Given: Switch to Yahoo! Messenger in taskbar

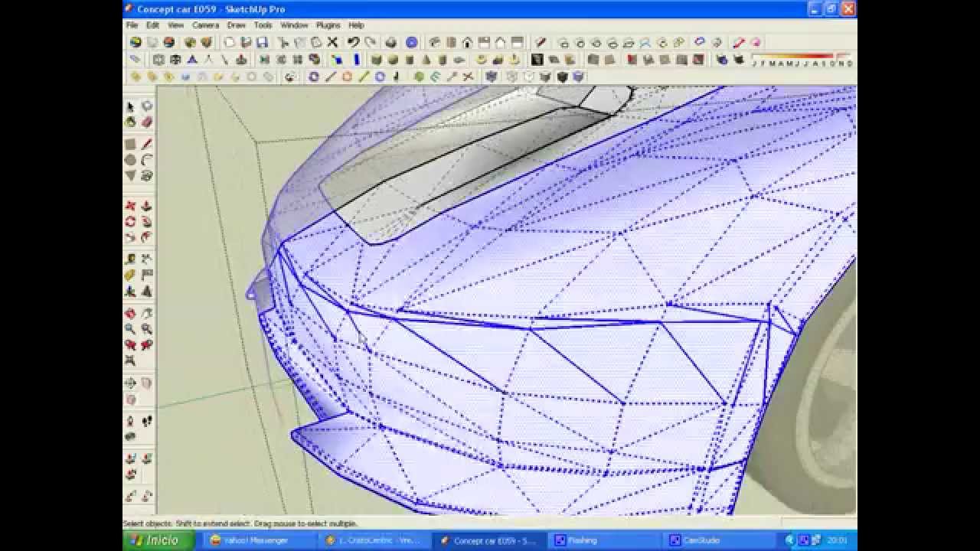Looking at the screenshot, I should [x=259, y=540].
